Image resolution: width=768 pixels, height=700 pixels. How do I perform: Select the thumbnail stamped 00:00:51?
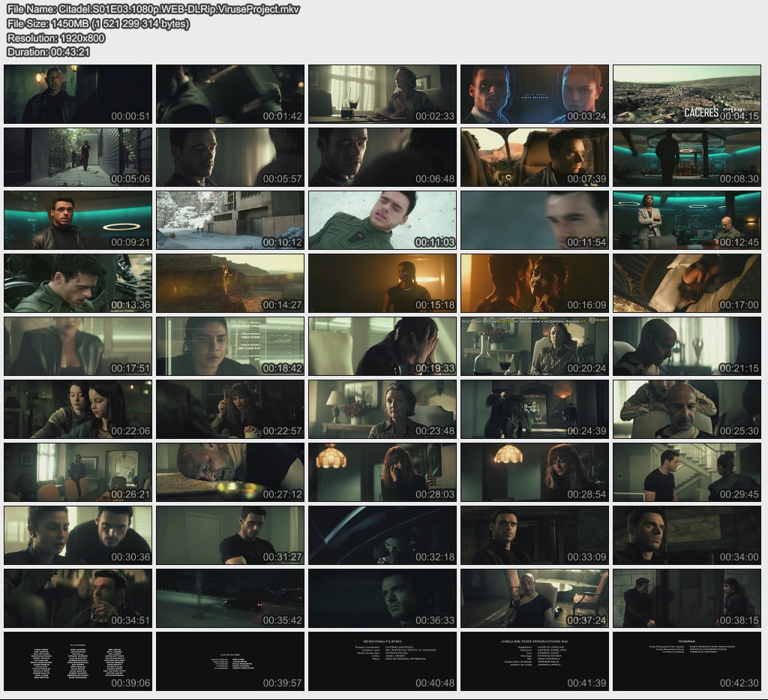point(78,94)
